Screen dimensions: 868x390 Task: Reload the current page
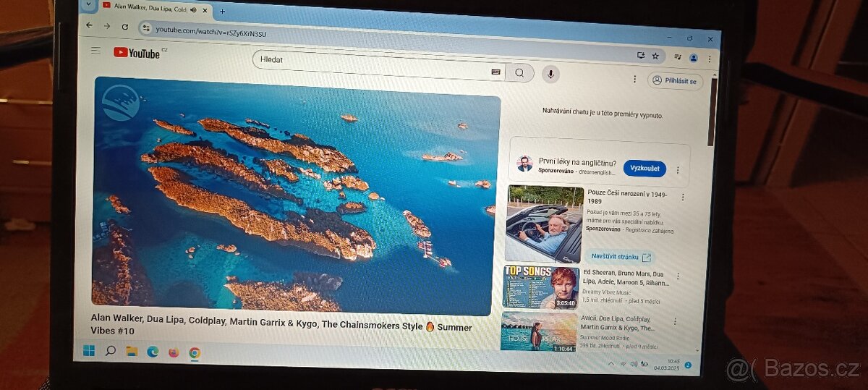click(124, 26)
